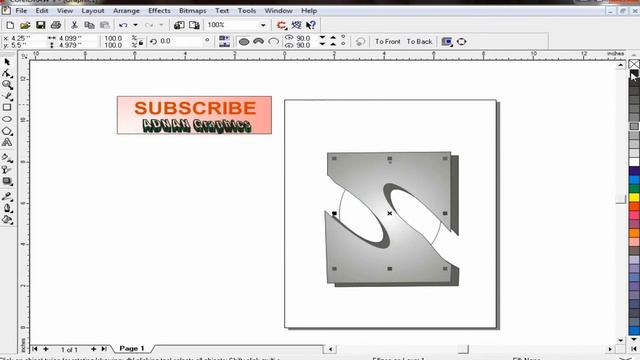The width and height of the screenshot is (640, 360).
Task: Click the Import icon
Action: point(179,25)
